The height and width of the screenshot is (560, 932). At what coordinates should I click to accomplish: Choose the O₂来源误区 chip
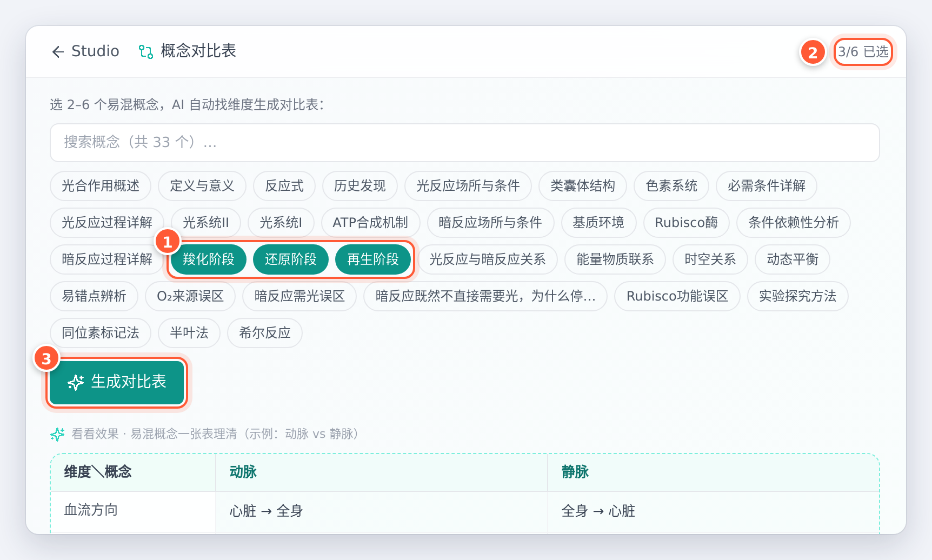[190, 296]
